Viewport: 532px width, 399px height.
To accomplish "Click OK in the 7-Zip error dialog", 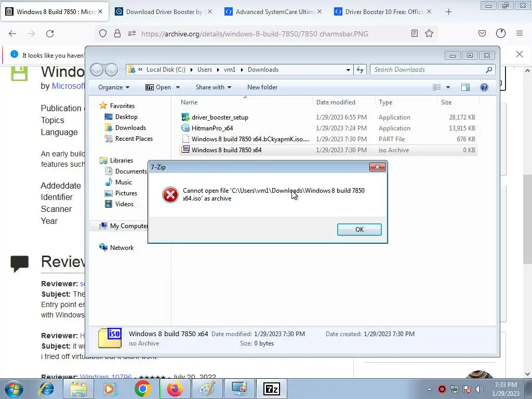I will [x=360, y=229].
